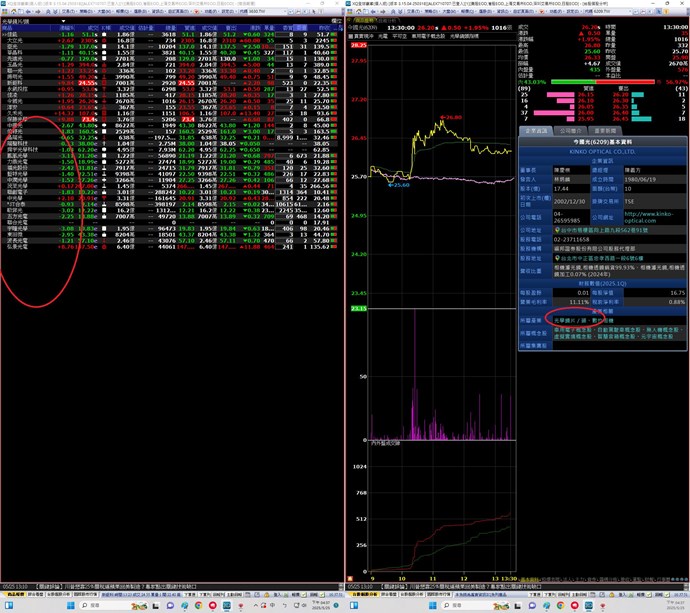This screenshot has width=690, height=613.
Task: Select the 今國光 row in quote list
Action: (15, 101)
